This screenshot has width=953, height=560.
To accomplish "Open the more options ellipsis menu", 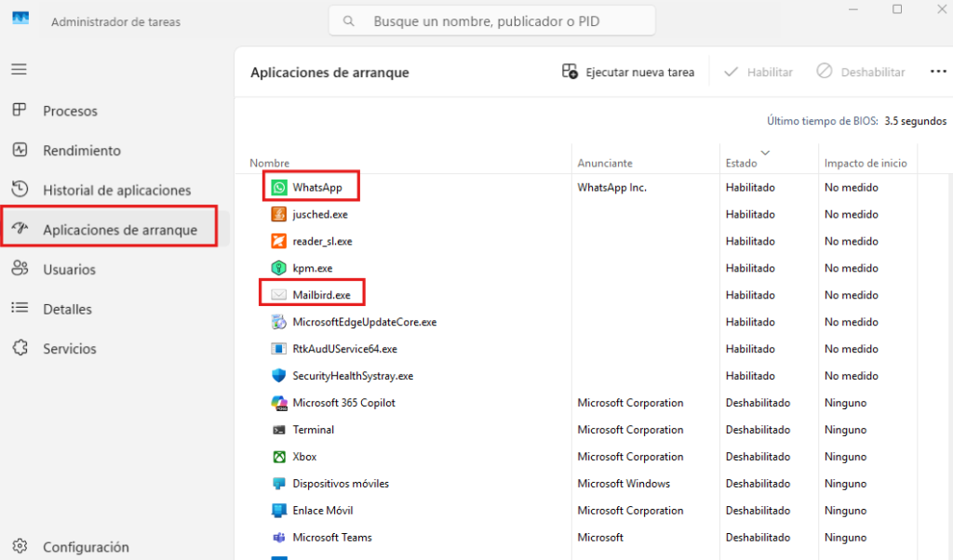I will (x=937, y=71).
